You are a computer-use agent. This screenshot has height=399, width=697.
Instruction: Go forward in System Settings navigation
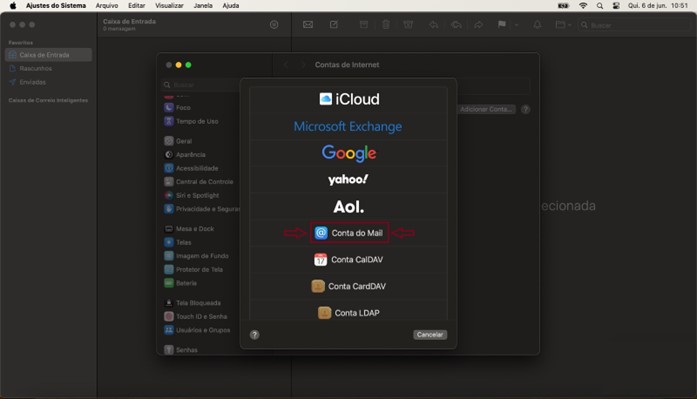(303, 65)
